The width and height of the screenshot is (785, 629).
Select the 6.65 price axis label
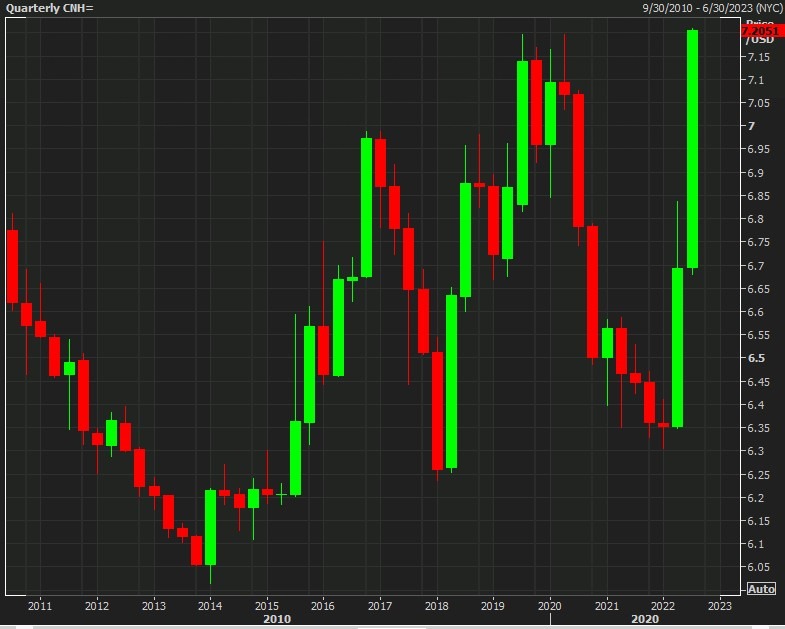pyautogui.click(x=758, y=289)
